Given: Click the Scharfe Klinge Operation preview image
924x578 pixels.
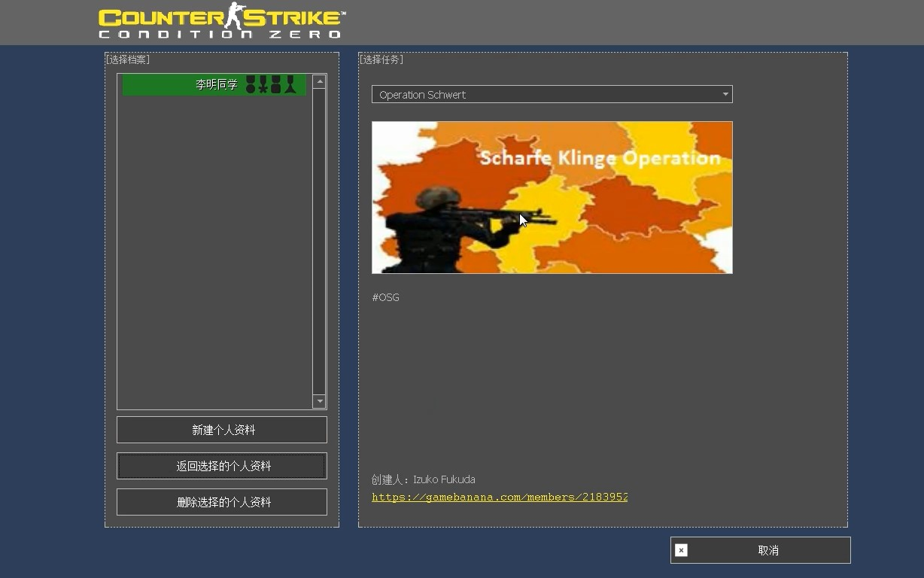Looking at the screenshot, I should coord(552,197).
